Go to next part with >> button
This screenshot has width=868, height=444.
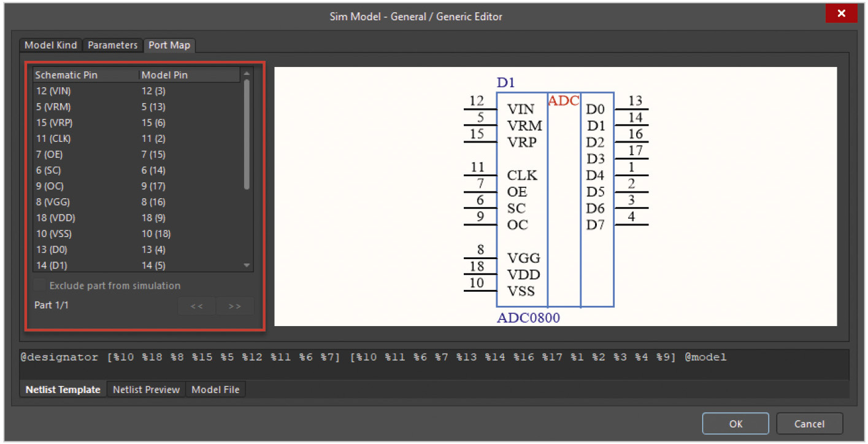[234, 306]
